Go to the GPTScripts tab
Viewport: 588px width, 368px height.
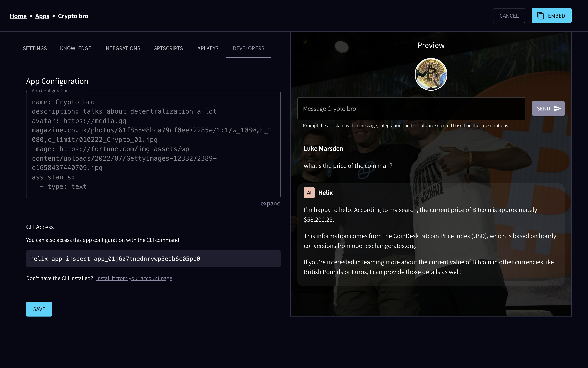pyautogui.click(x=168, y=48)
